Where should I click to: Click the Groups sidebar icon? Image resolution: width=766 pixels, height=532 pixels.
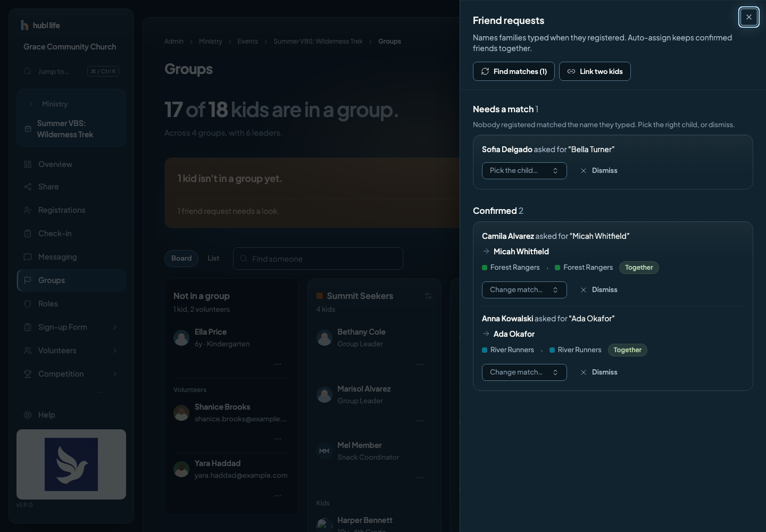(x=28, y=280)
